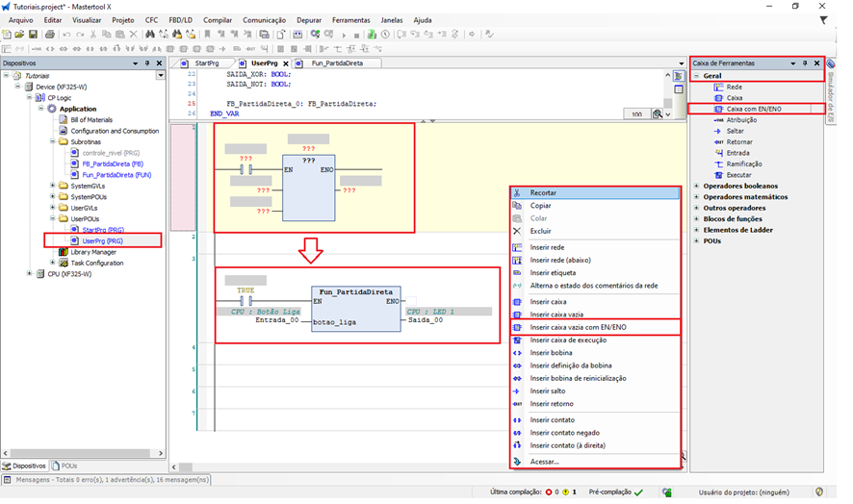Toggle the declaration table view button
853x504 pixels.
678,89
